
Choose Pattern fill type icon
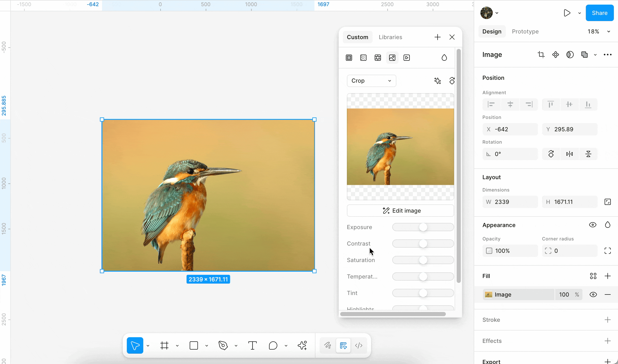[378, 58]
